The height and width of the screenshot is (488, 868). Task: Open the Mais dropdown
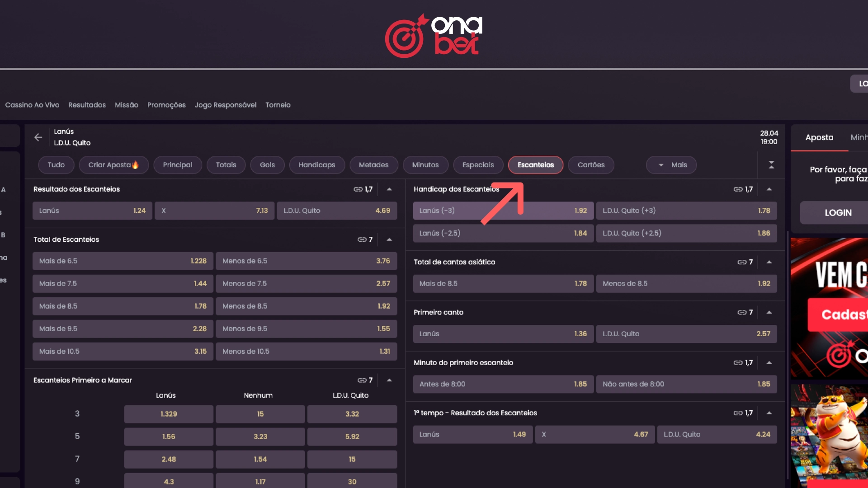coord(671,165)
